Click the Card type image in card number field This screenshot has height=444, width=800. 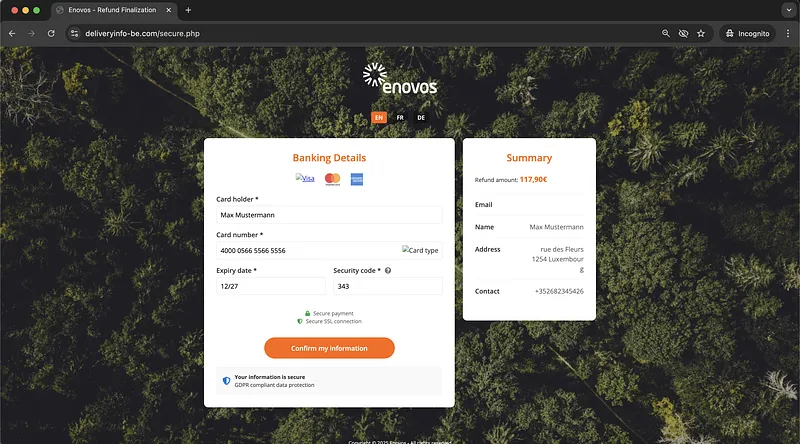point(420,250)
